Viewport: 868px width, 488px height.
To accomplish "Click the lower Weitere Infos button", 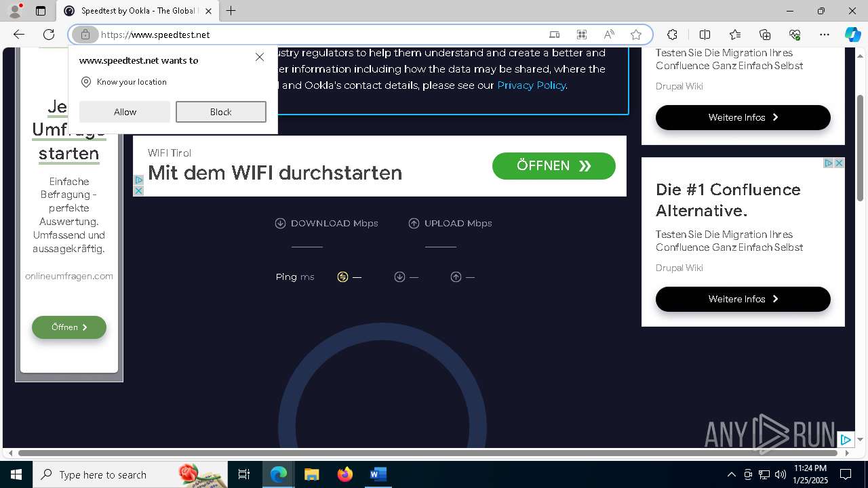I will click(743, 299).
